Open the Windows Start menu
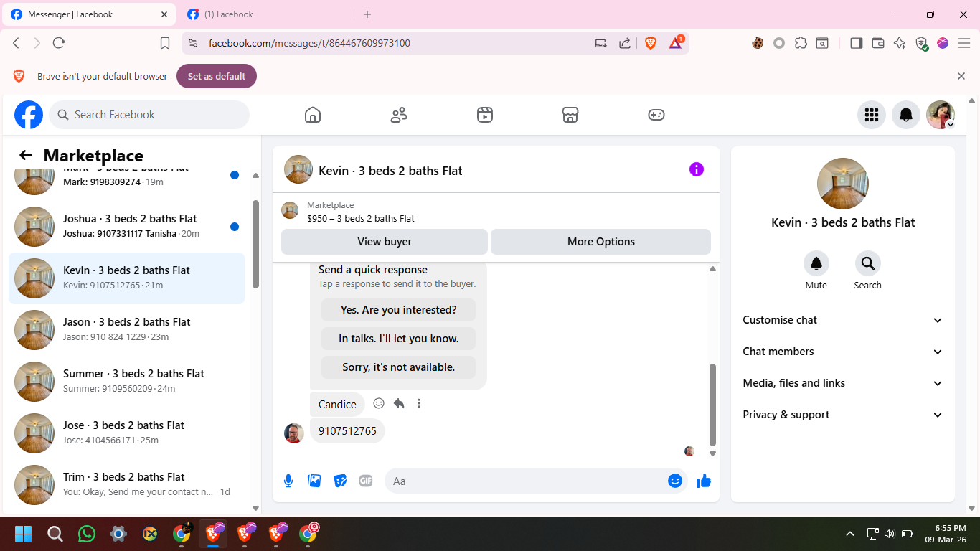This screenshot has width=980, height=551. click(23, 534)
